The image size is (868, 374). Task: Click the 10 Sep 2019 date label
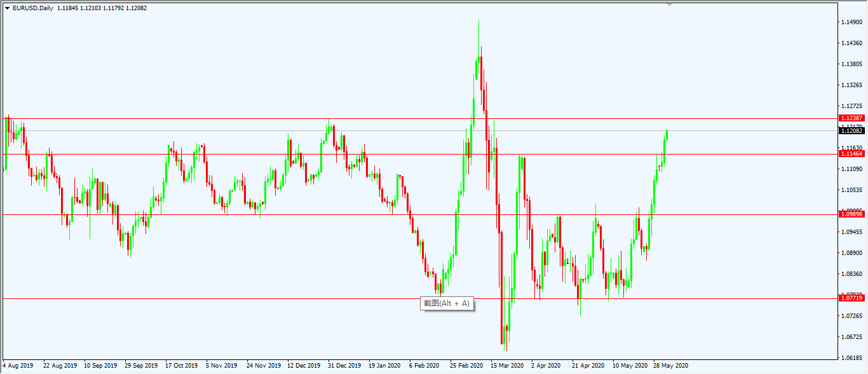coord(100,366)
